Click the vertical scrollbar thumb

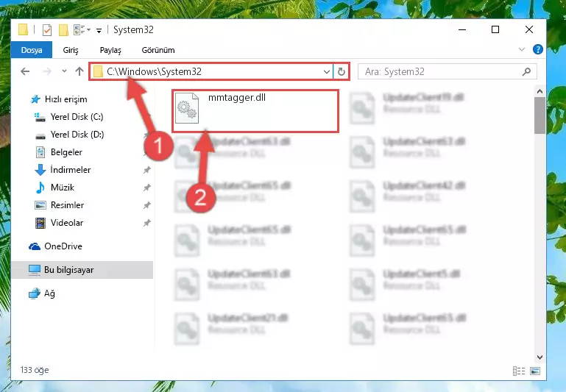pyautogui.click(x=540, y=115)
